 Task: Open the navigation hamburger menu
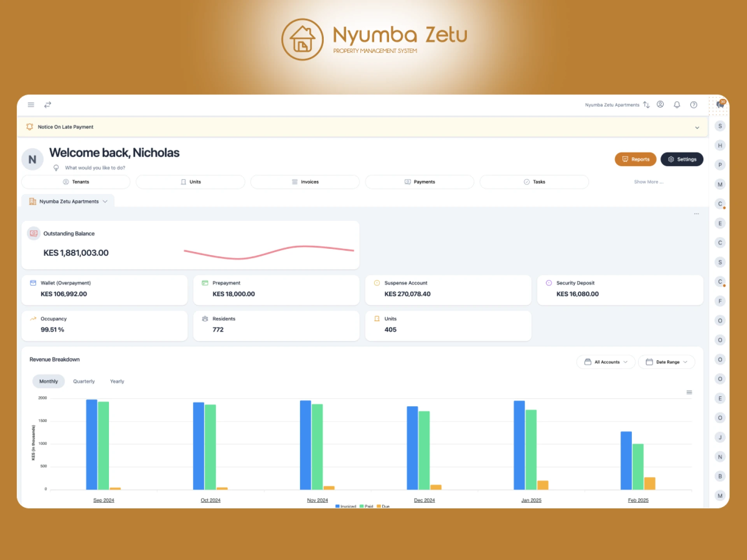31,105
